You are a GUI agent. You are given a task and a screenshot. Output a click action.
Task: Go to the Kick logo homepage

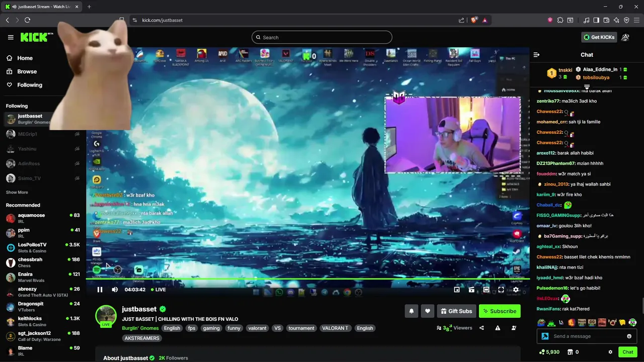(x=34, y=37)
